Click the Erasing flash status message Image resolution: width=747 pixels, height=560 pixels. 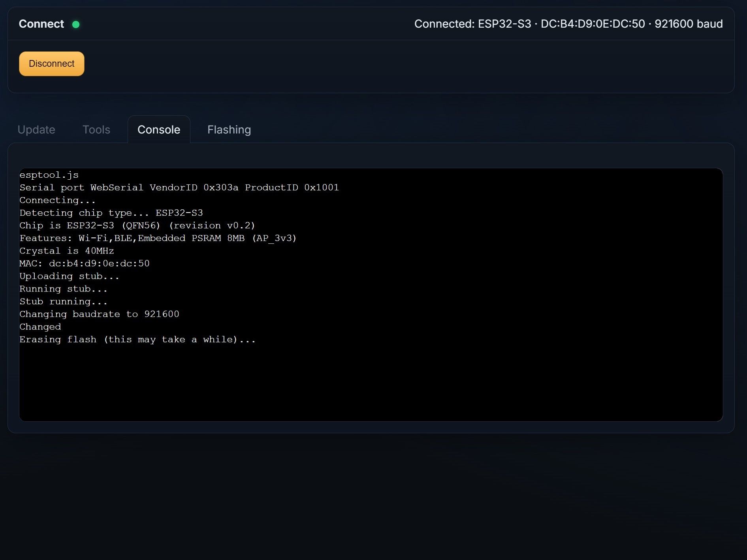pyautogui.click(x=137, y=339)
